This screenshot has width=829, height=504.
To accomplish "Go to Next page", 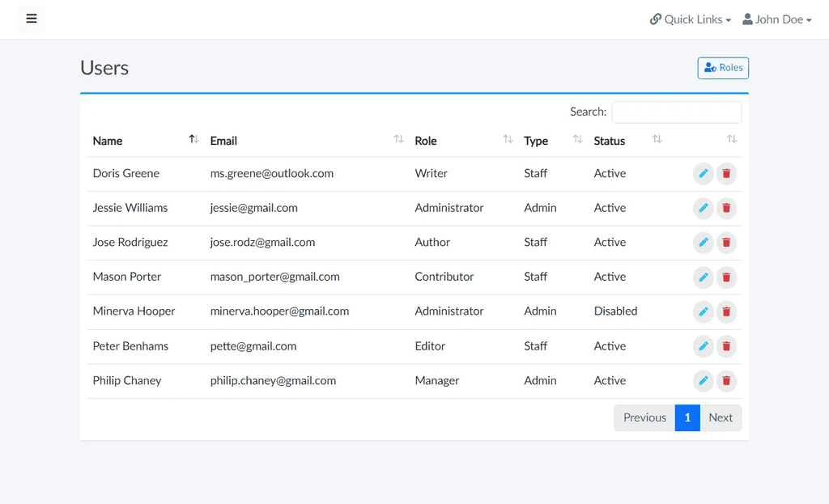I will tap(721, 417).
